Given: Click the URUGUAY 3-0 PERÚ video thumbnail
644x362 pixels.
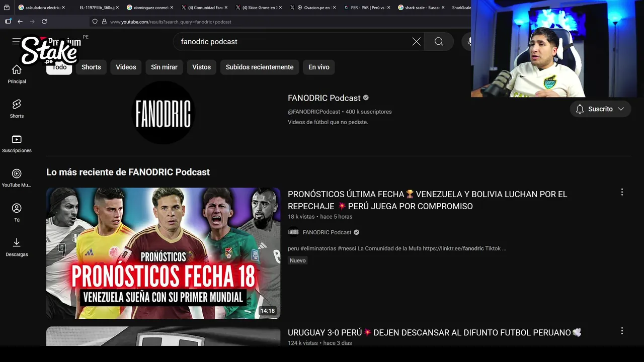Looking at the screenshot, I should (x=163, y=336).
